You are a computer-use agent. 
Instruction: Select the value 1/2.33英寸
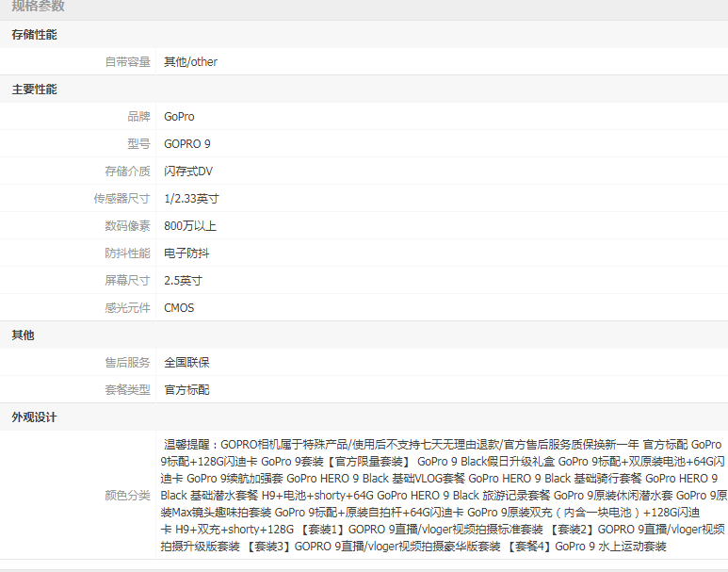[191, 199]
